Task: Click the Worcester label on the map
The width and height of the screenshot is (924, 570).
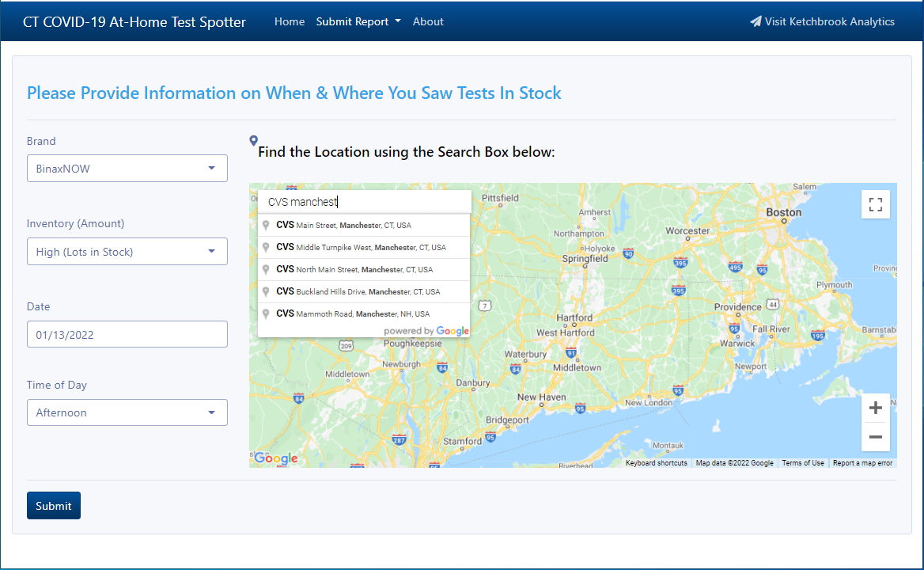Action: coord(687,231)
